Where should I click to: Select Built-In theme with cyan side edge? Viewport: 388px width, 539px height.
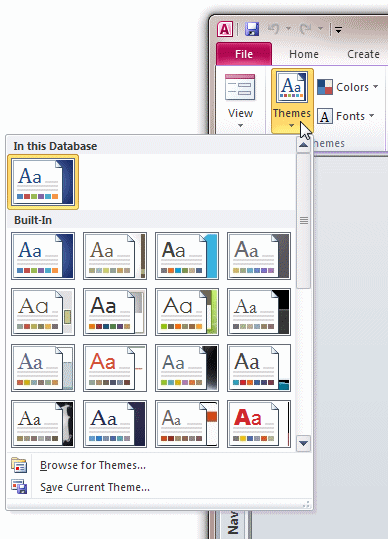pos(187,256)
